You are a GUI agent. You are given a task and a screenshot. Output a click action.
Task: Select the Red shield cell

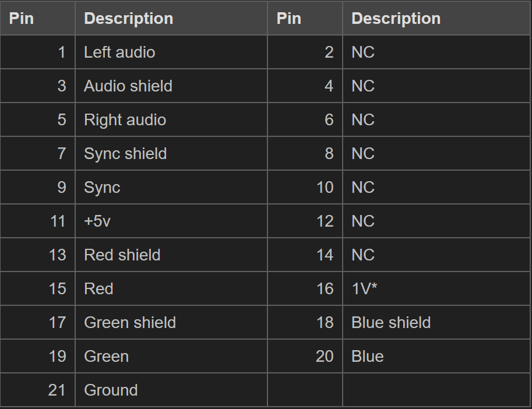pos(122,255)
